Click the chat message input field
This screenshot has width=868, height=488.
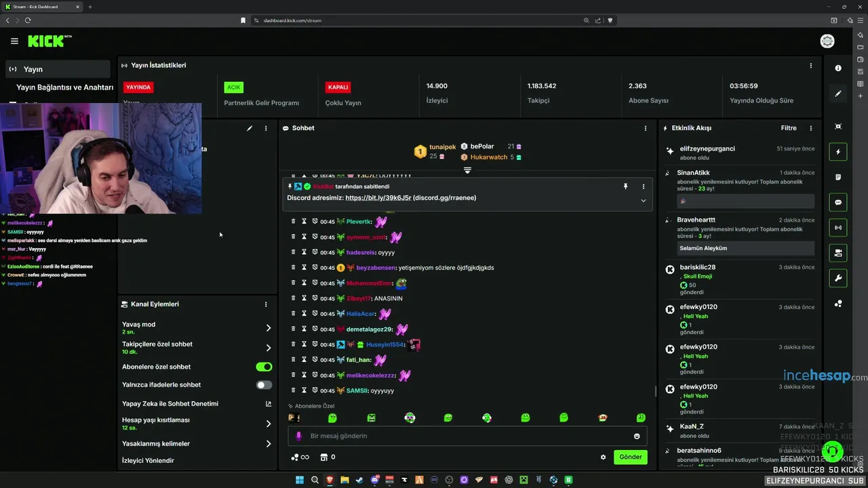pos(467,436)
